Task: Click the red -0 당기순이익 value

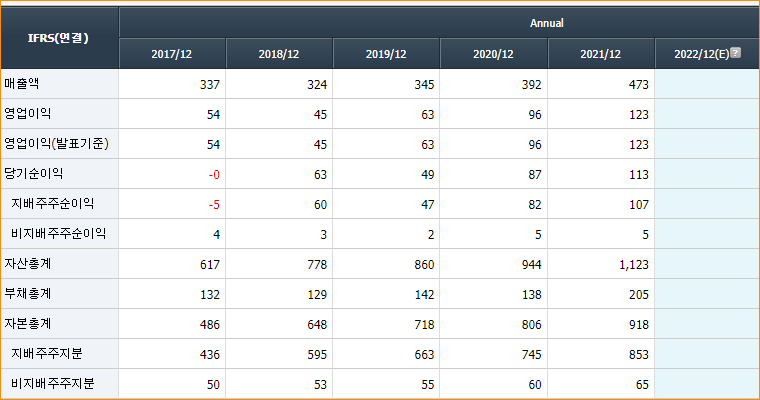Action: [214, 175]
